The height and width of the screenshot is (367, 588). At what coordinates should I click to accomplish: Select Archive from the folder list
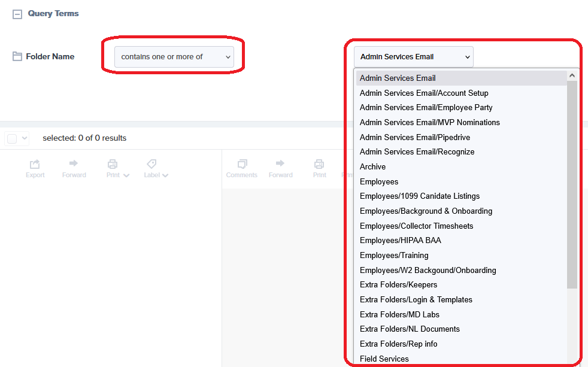[x=372, y=167]
